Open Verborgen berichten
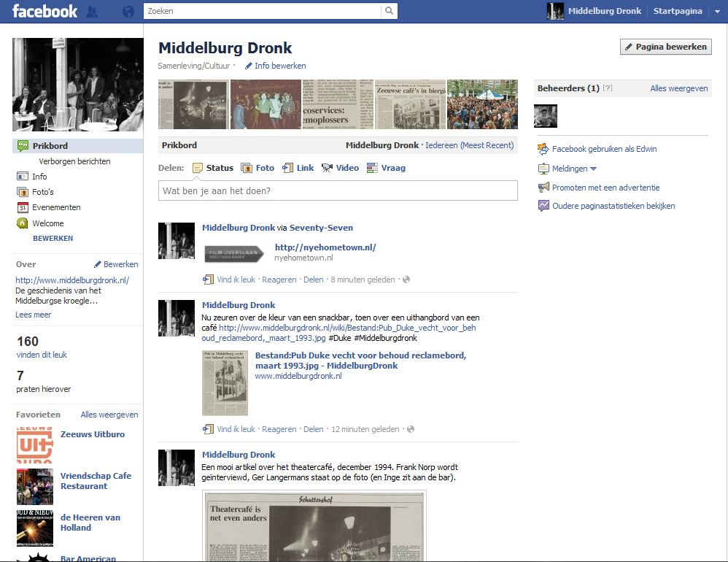The image size is (728, 562). click(x=74, y=161)
